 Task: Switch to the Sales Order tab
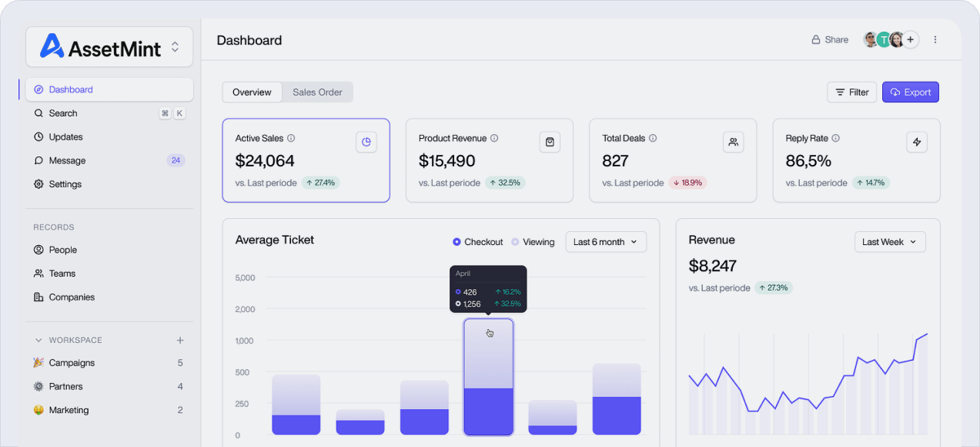(317, 92)
